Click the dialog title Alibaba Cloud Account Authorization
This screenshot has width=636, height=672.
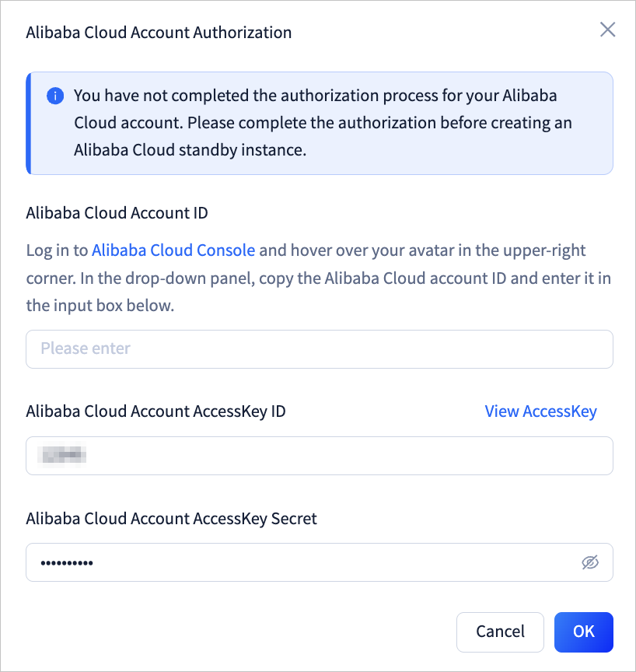(159, 33)
